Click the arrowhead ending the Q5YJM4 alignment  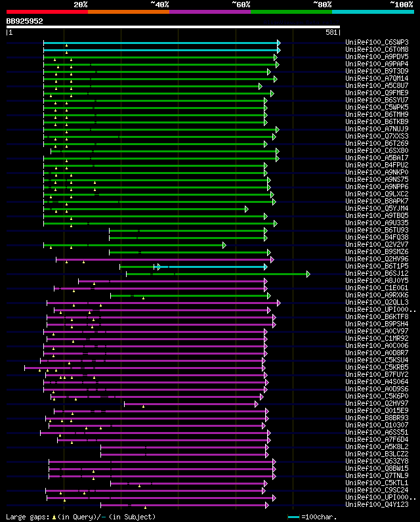[247, 209]
